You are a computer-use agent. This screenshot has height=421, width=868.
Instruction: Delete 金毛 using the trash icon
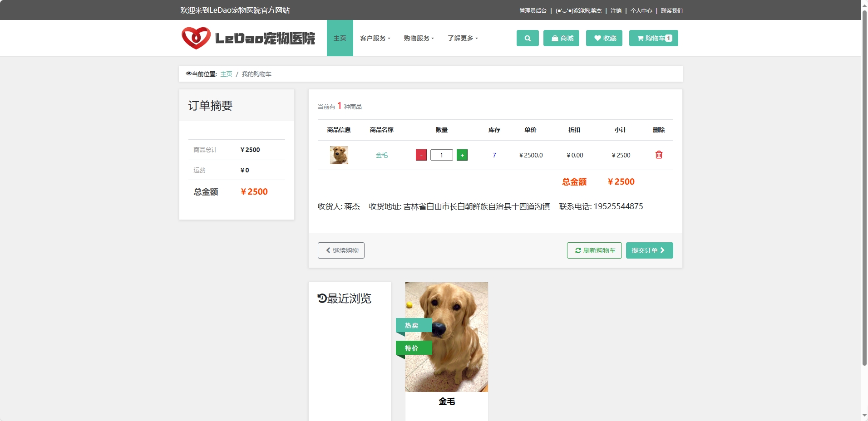coord(659,155)
